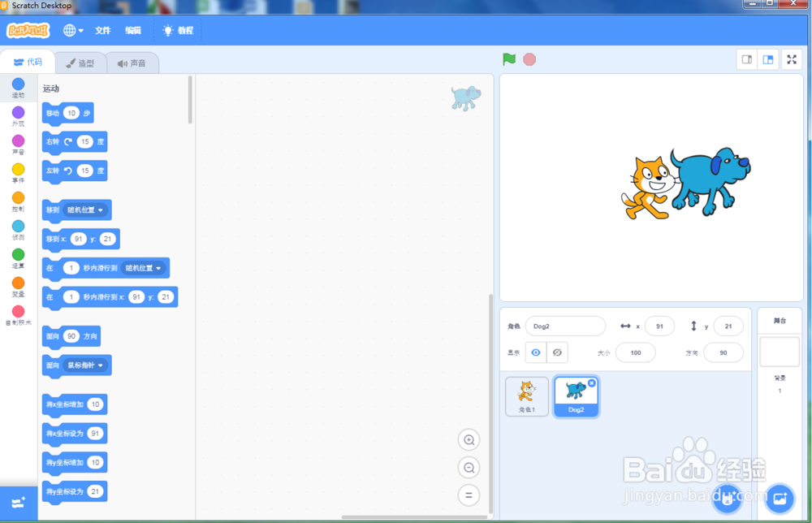
Task: Select the 侦测 sensing category
Action: [18, 230]
